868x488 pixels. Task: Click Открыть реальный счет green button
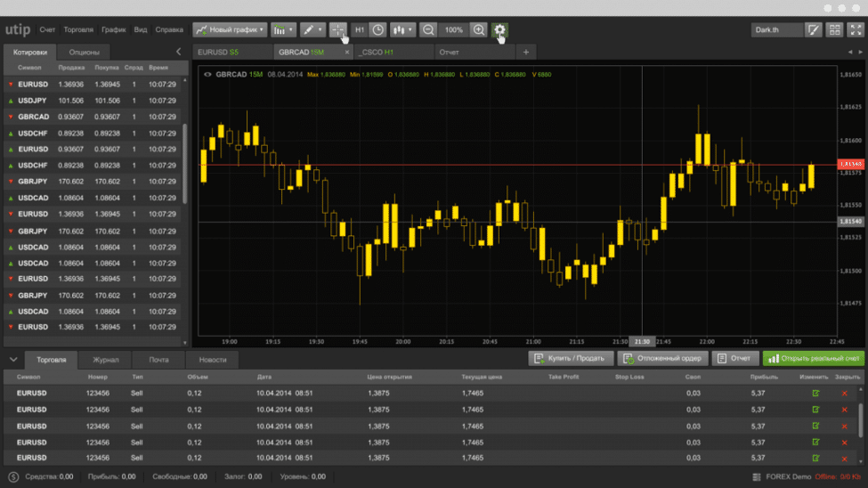813,358
